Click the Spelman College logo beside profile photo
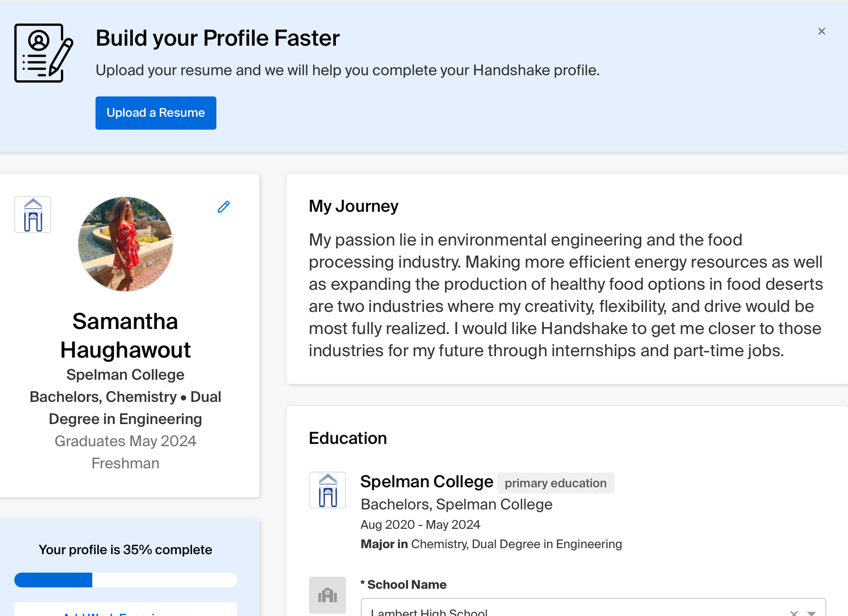The height and width of the screenshot is (616, 848). [33, 215]
